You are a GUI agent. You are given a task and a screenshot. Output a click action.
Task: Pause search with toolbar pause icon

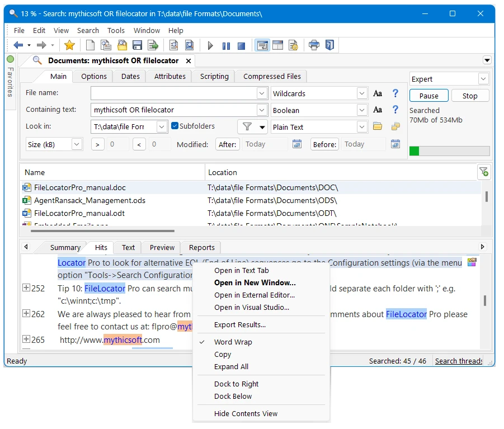coord(227,46)
